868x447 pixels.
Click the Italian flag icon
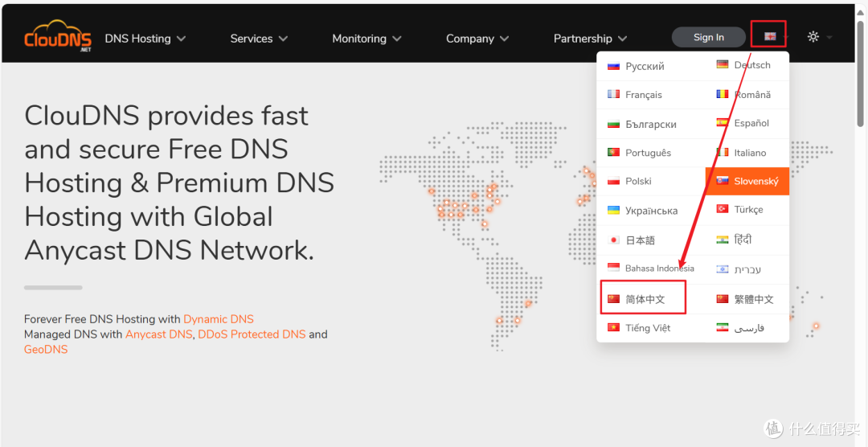[x=722, y=152]
